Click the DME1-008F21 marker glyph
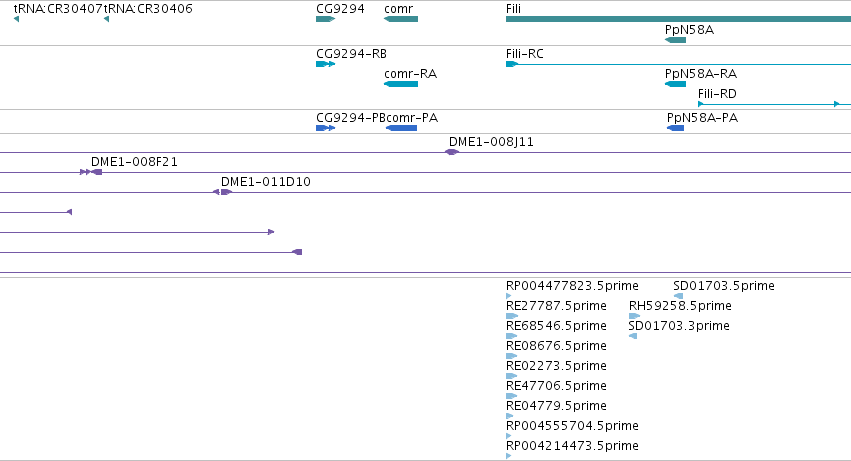 91,172
